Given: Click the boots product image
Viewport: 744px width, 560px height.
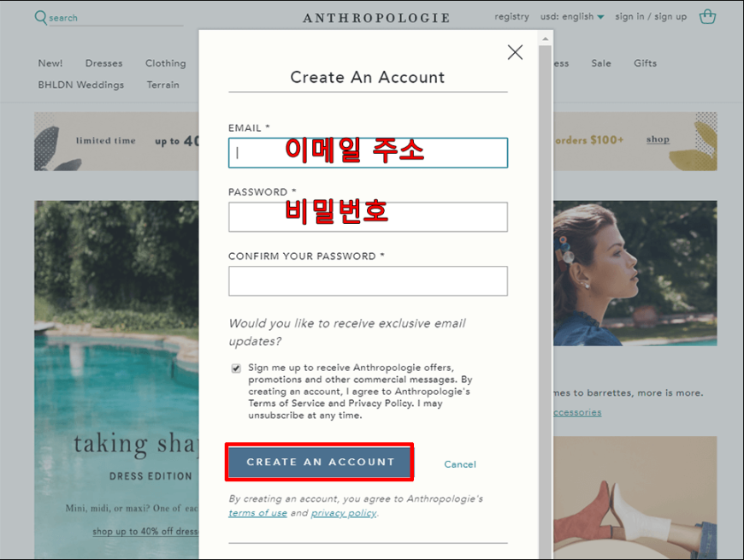Looking at the screenshot, I should pyautogui.click(x=635, y=498).
